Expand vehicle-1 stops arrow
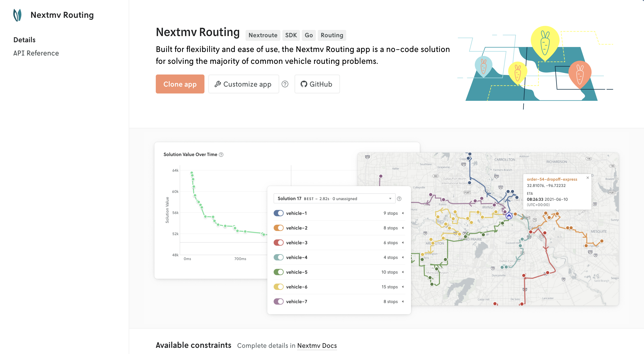The image size is (644, 354). pyautogui.click(x=403, y=213)
